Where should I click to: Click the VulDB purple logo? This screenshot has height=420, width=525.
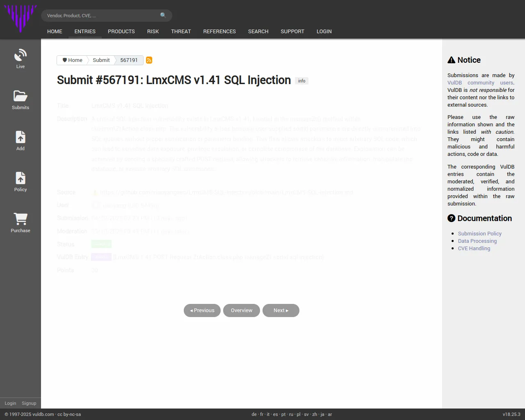21,18
